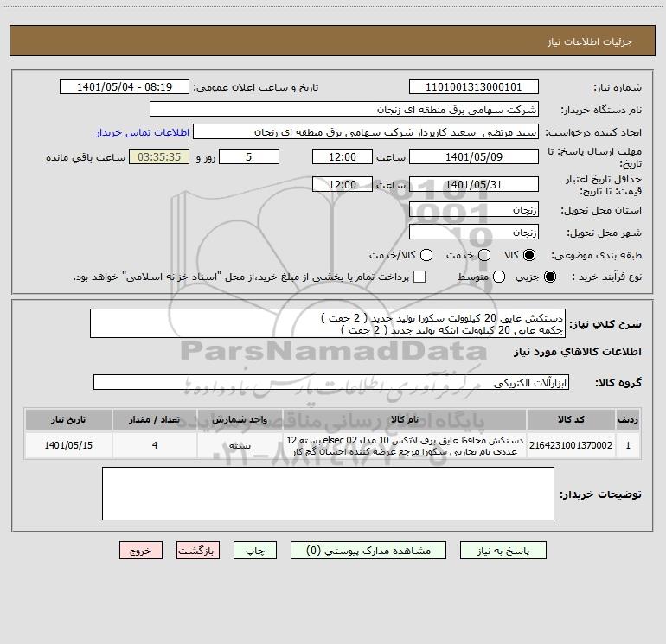Click the ساعت باقی مانده label
Viewport: 666px width, 644px height.
pos(86,157)
